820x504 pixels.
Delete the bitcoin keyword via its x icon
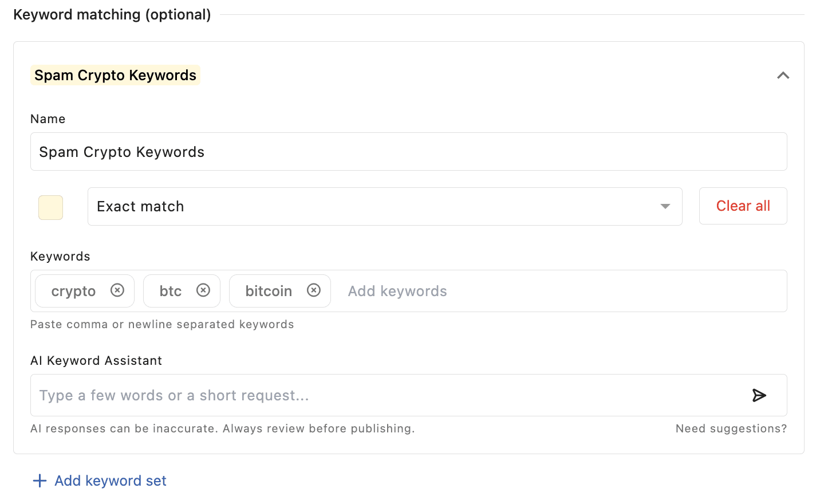(314, 290)
